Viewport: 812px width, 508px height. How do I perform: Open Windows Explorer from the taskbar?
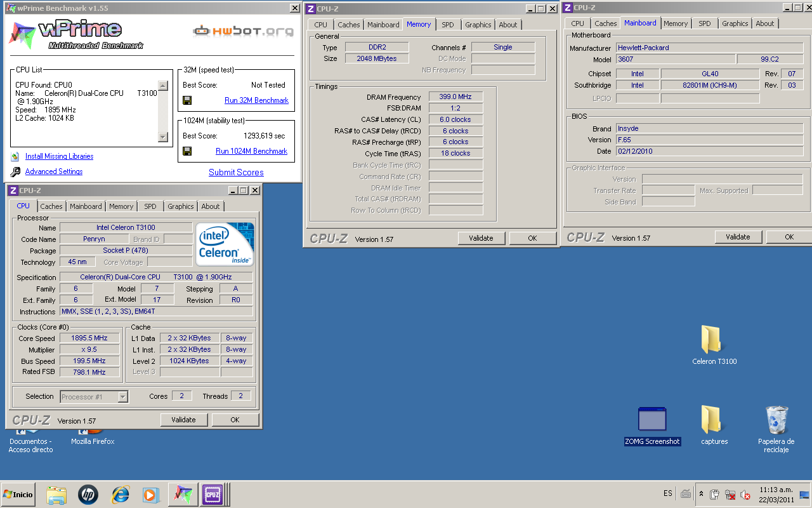coord(56,494)
